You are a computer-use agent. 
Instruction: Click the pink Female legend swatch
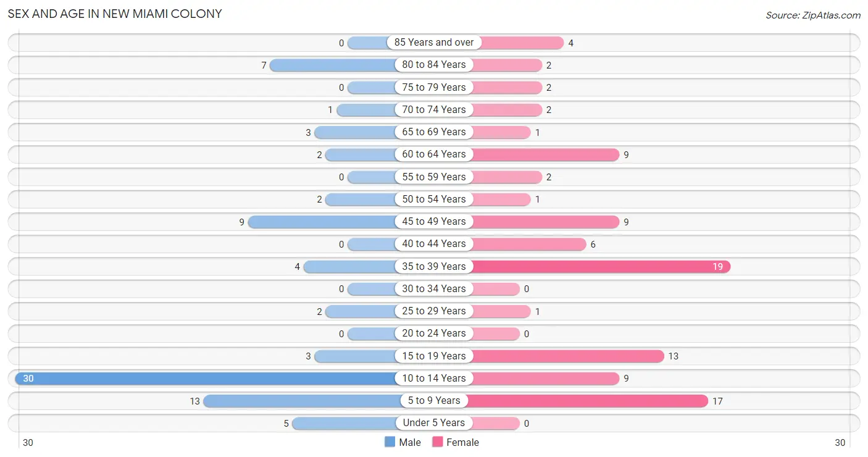[438, 442]
